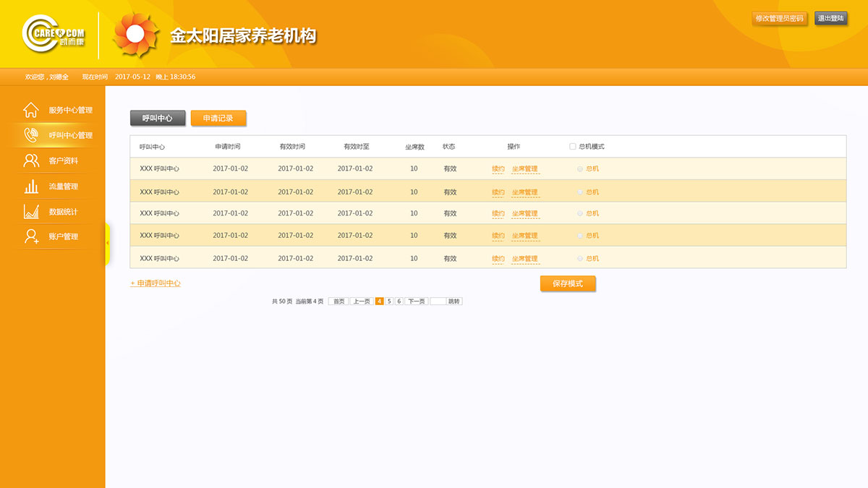Open 呼叫中心管理 via the phone icon
Screen dimensions: 868x488
click(30, 135)
